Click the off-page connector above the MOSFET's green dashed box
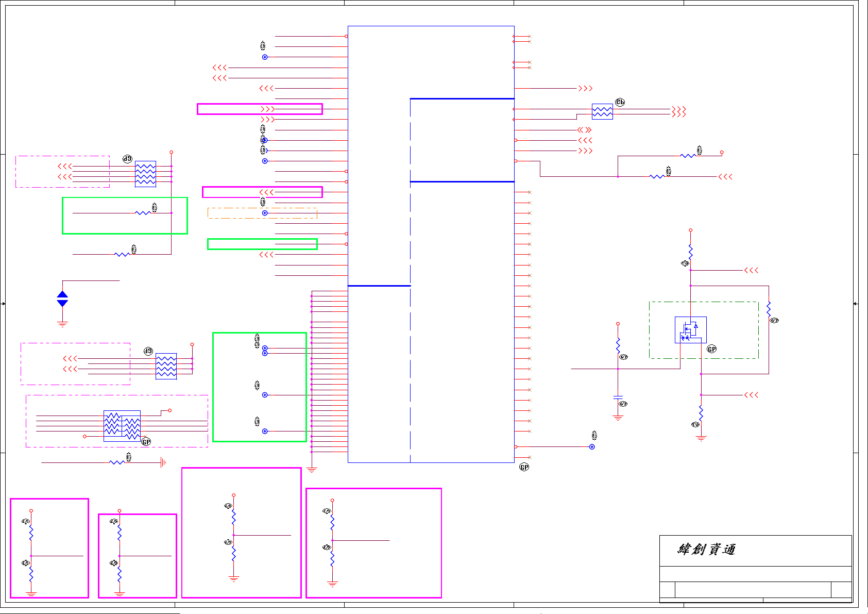Image resolution: width=868 pixels, height=614 pixels. click(751, 270)
